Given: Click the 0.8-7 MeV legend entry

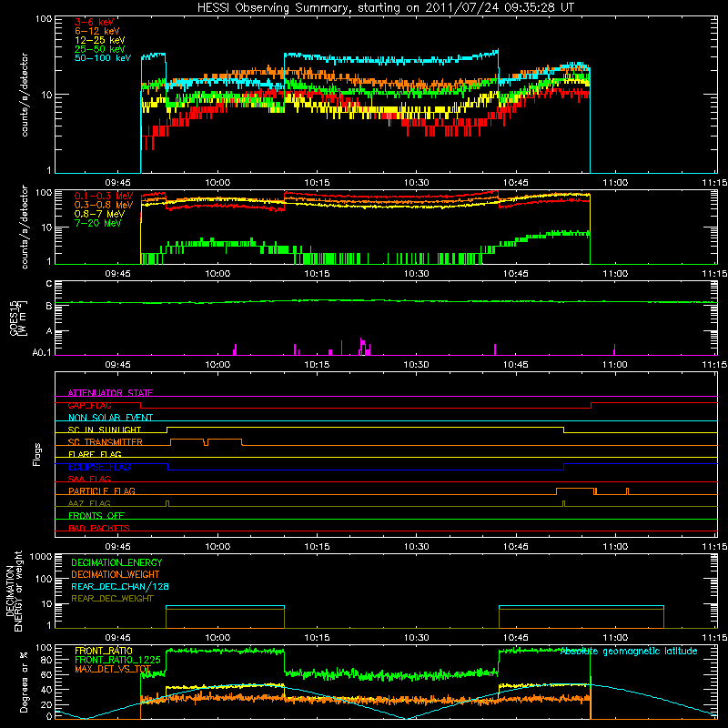Looking at the screenshot, I should (99, 214).
